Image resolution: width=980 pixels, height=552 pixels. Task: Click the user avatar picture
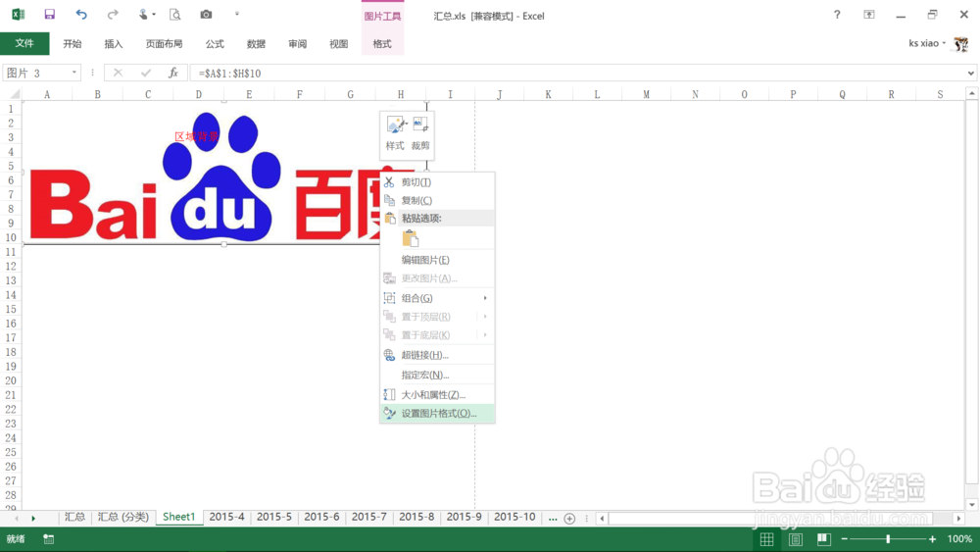[x=961, y=44]
